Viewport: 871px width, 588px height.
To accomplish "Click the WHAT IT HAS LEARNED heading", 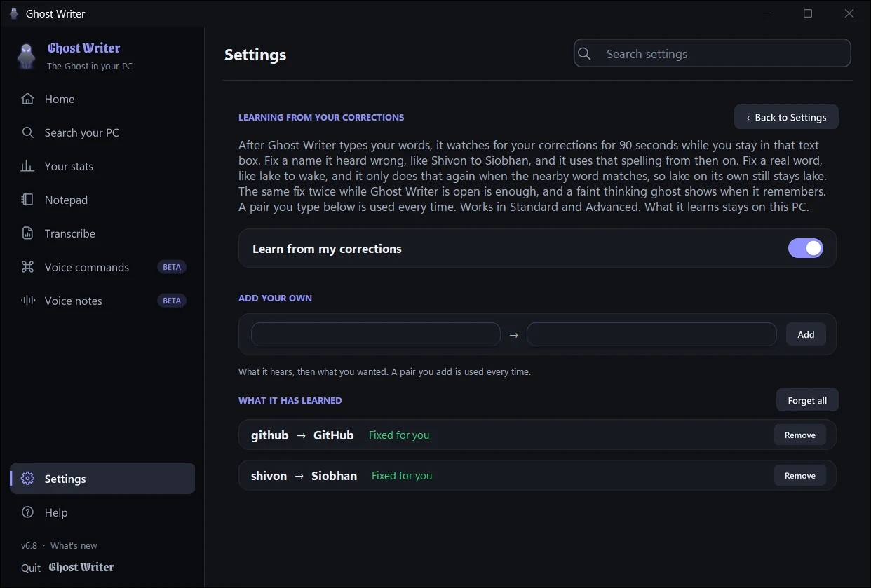I will coord(290,400).
